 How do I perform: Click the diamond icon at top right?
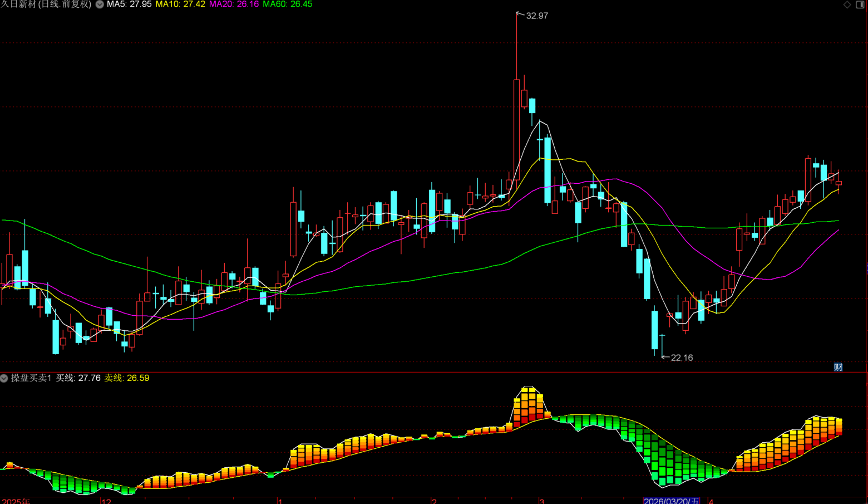pyautogui.click(x=847, y=4)
